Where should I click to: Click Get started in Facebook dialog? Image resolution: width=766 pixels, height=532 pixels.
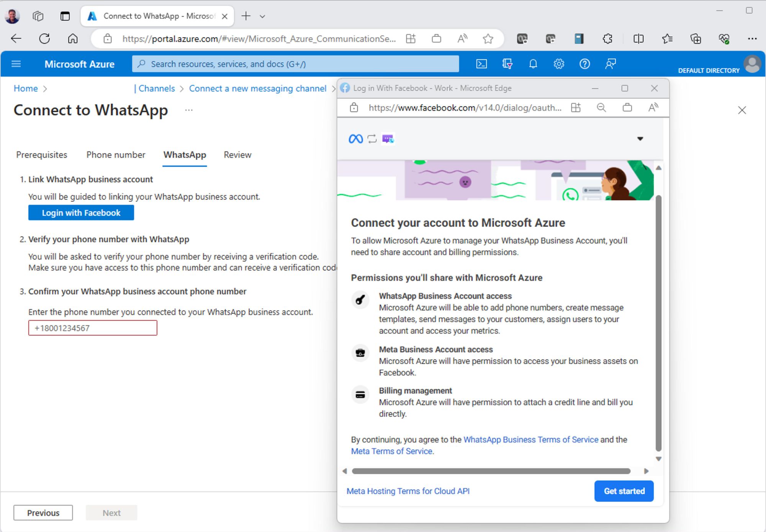[624, 491]
